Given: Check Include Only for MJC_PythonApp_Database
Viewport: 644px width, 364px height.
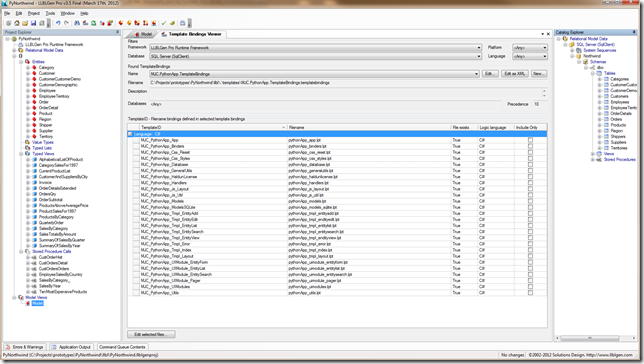Looking at the screenshot, I should (530, 164).
